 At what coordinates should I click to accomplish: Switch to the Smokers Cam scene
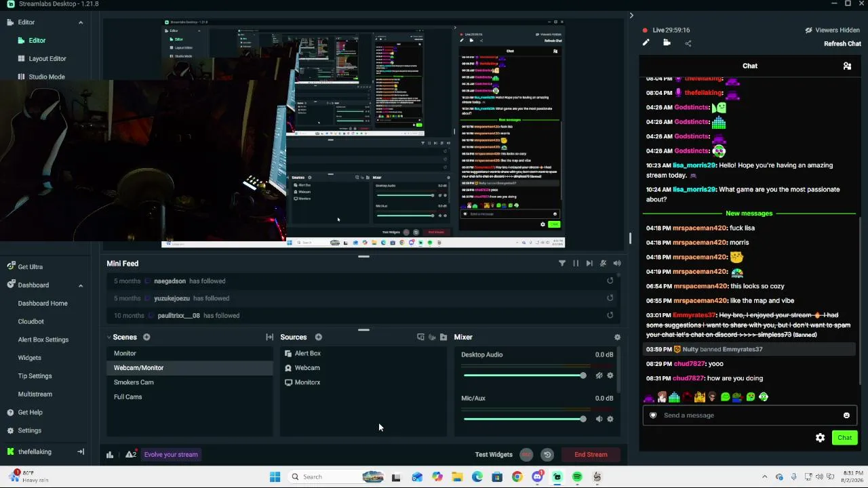(191, 382)
